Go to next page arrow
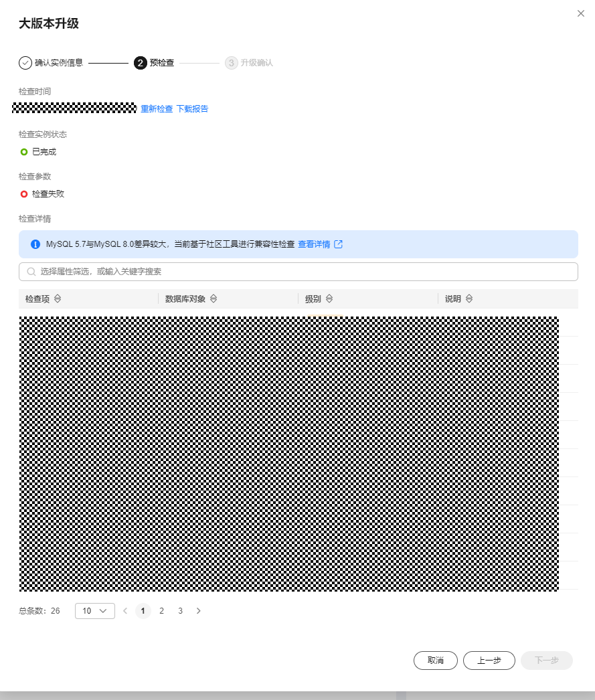The image size is (595, 700). (199, 611)
